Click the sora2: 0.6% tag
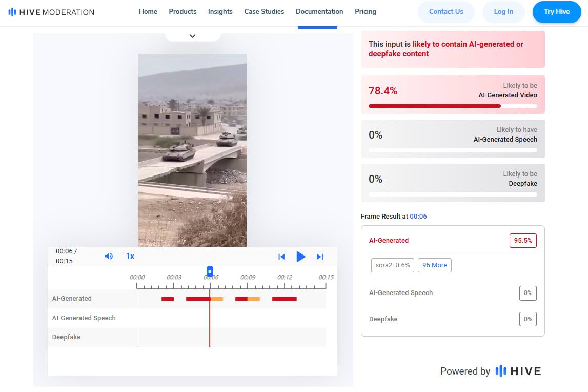Viewport: 588px width, 392px height. (392, 265)
